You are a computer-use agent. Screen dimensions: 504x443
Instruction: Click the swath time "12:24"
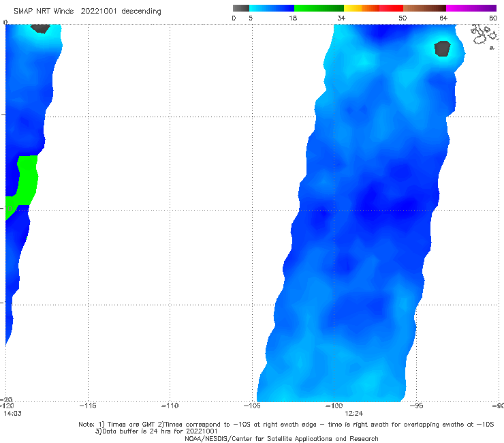click(353, 414)
